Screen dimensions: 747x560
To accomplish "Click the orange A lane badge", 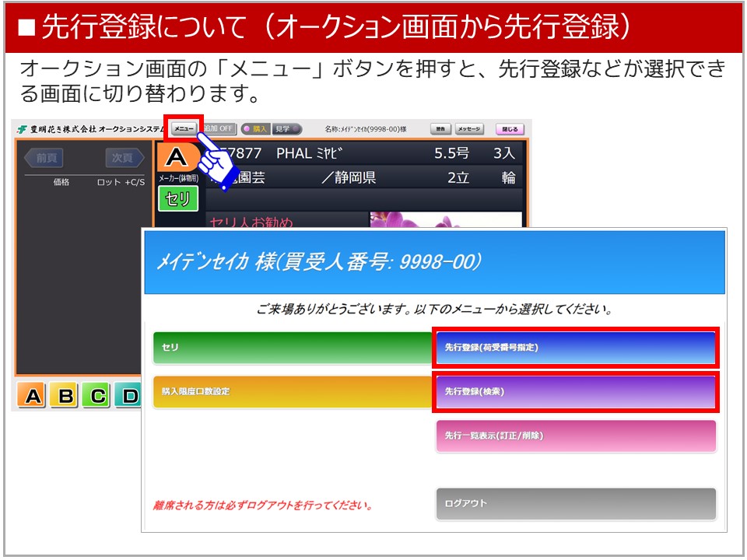I will pos(177,158).
